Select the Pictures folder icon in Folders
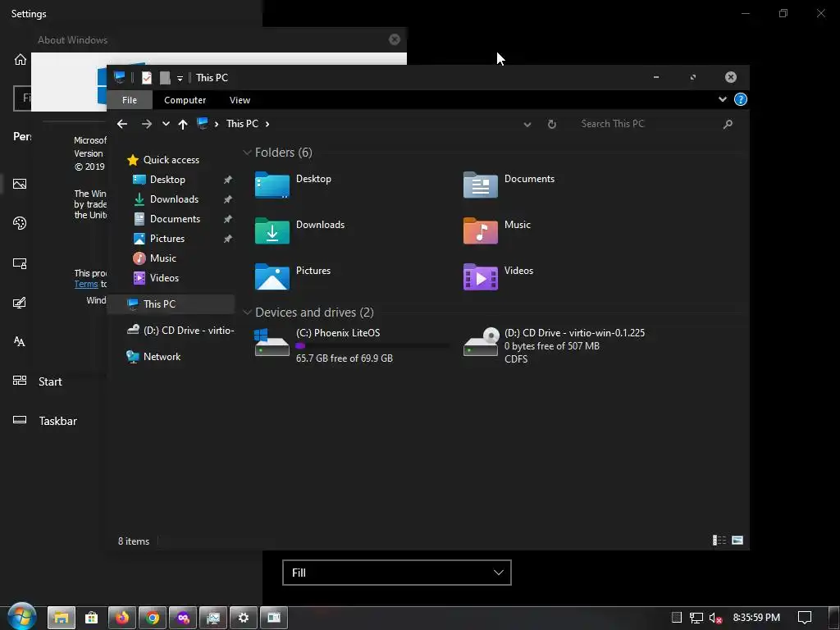 click(x=272, y=276)
